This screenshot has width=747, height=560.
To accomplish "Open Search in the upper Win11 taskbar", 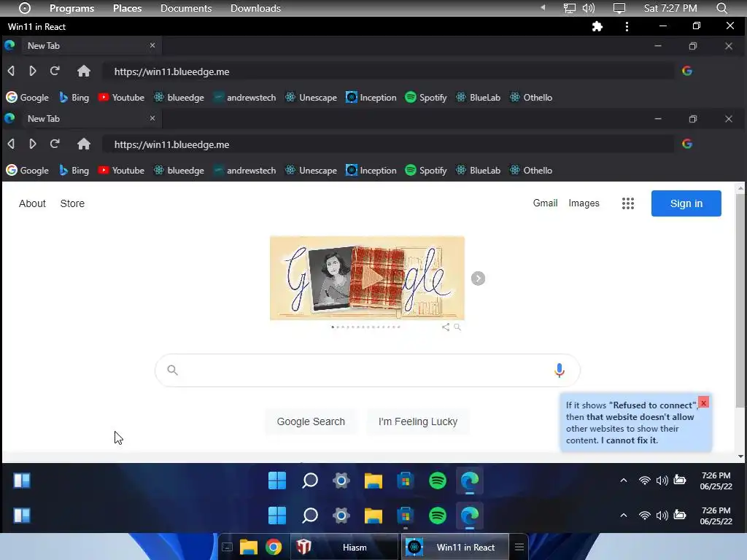I will click(x=309, y=481).
